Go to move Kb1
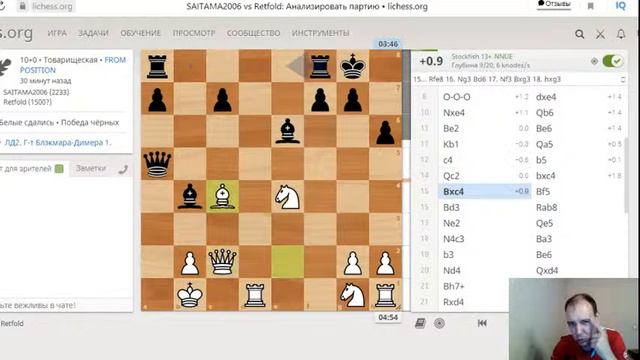This screenshot has height=360, width=640. (451, 144)
